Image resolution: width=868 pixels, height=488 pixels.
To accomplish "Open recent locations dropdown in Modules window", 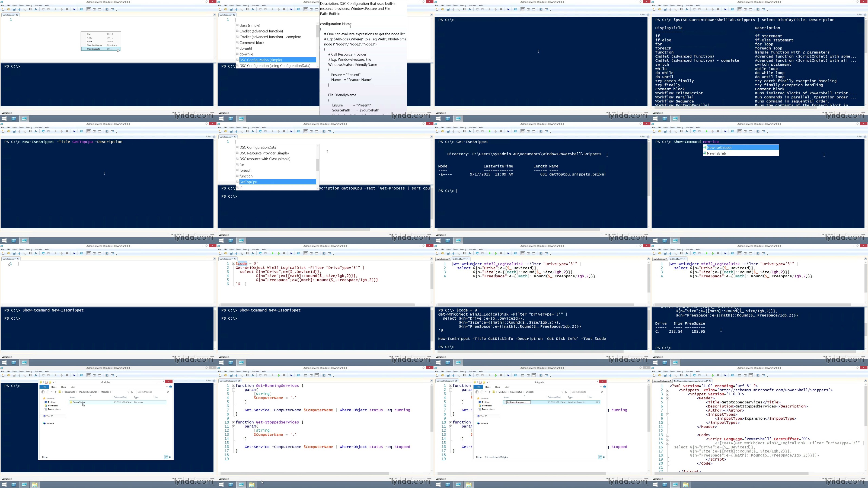I will tap(52, 392).
